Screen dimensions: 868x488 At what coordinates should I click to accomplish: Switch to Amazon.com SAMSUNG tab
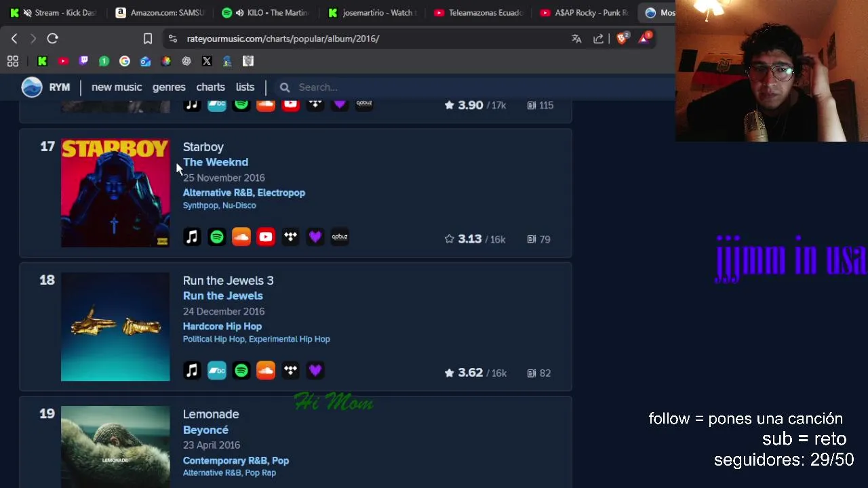coord(160,12)
